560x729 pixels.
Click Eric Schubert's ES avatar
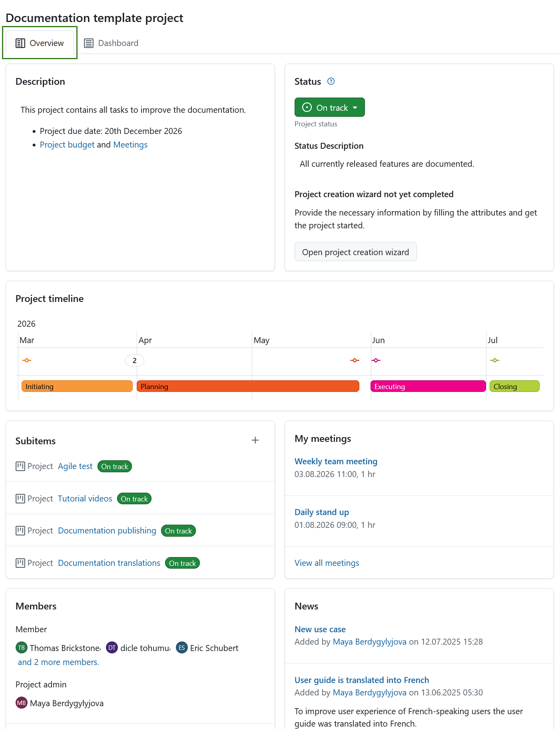tap(182, 648)
